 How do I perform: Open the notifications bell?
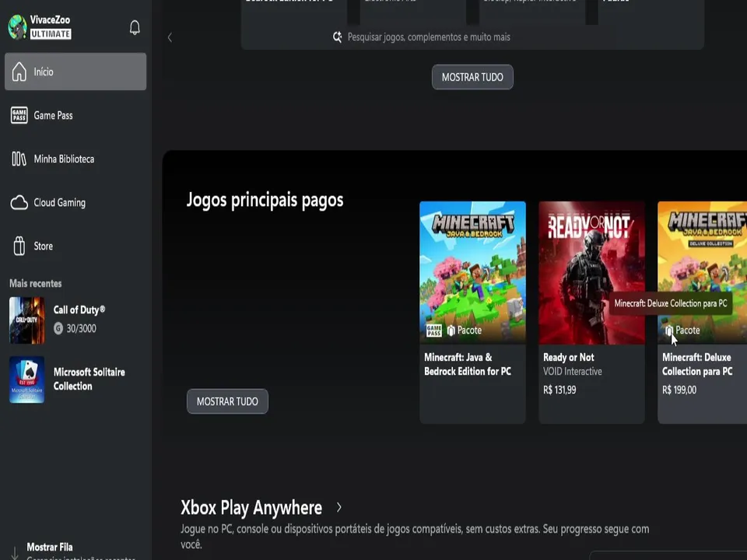(135, 27)
